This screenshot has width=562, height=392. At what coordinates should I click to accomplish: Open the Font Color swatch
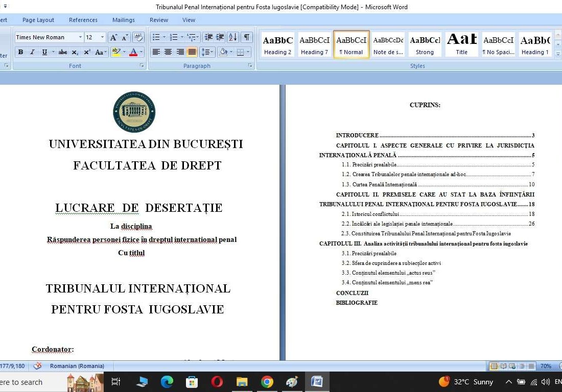(x=134, y=52)
